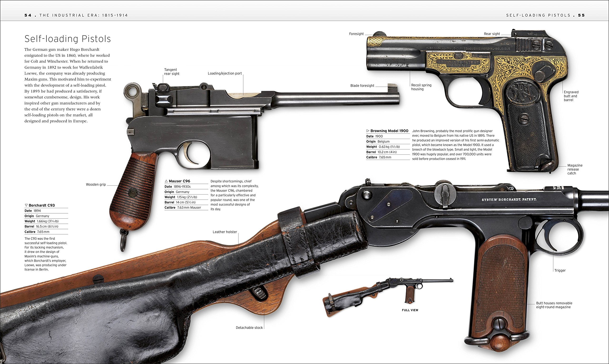Click page number 55 in the header
609x364 pixels.
point(581,15)
